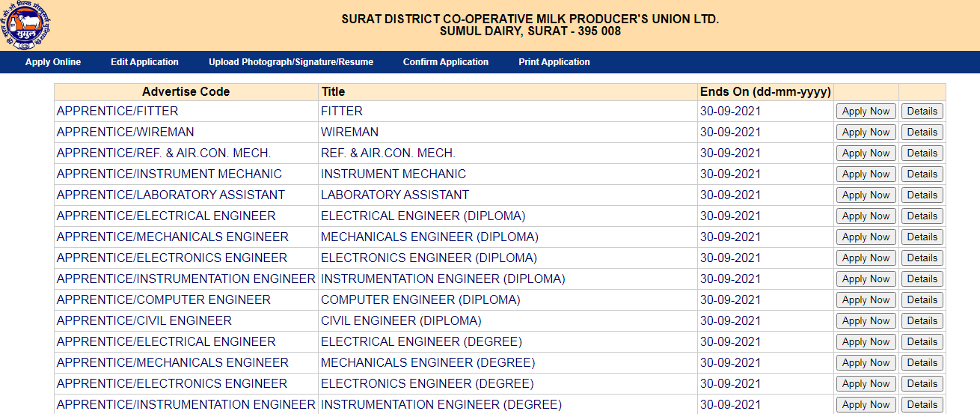Image resolution: width=980 pixels, height=414 pixels.
Task: View Details of the WIREMAN post
Action: pyautogui.click(x=922, y=133)
